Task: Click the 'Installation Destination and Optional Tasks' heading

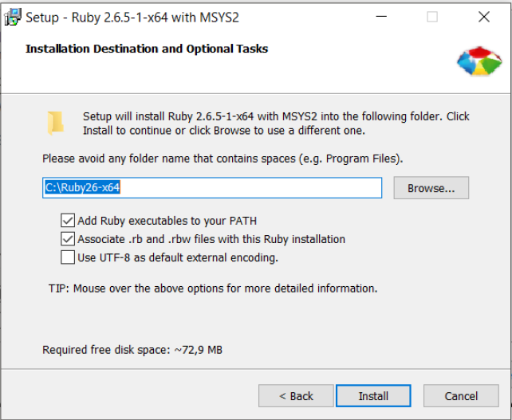Action: click(x=147, y=49)
